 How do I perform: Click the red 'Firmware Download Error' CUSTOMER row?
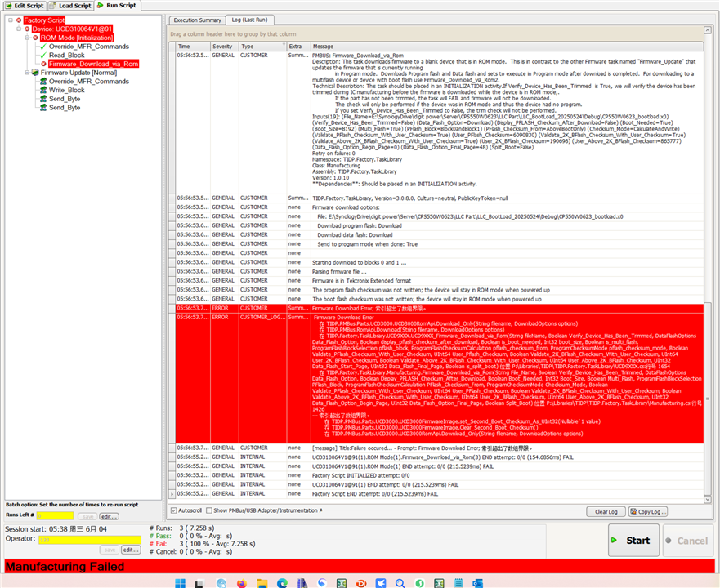tap(440, 309)
